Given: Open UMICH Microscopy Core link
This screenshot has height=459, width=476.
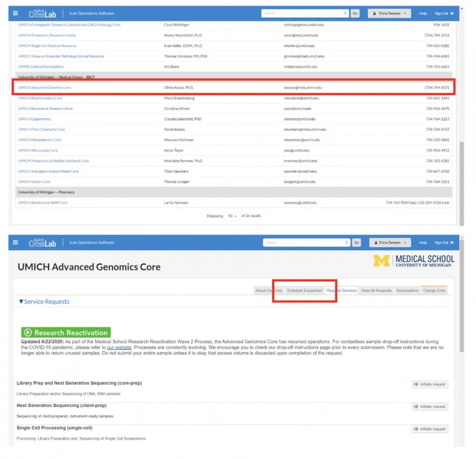Looking at the screenshot, I should (38, 150).
